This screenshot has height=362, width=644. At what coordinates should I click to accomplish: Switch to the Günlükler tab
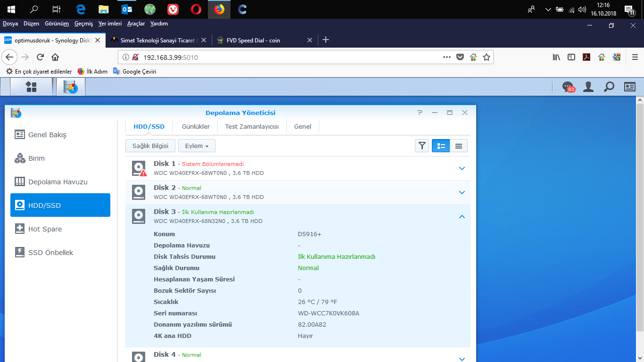[x=196, y=126]
